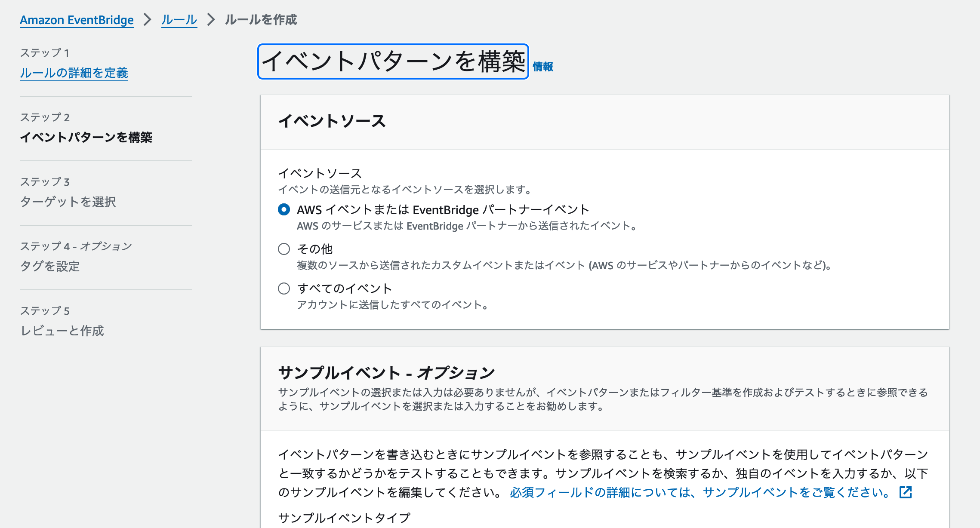The width and height of the screenshot is (980, 528).
Task: Open the Amazon EventBridge breadcrumb link
Action: click(76, 20)
